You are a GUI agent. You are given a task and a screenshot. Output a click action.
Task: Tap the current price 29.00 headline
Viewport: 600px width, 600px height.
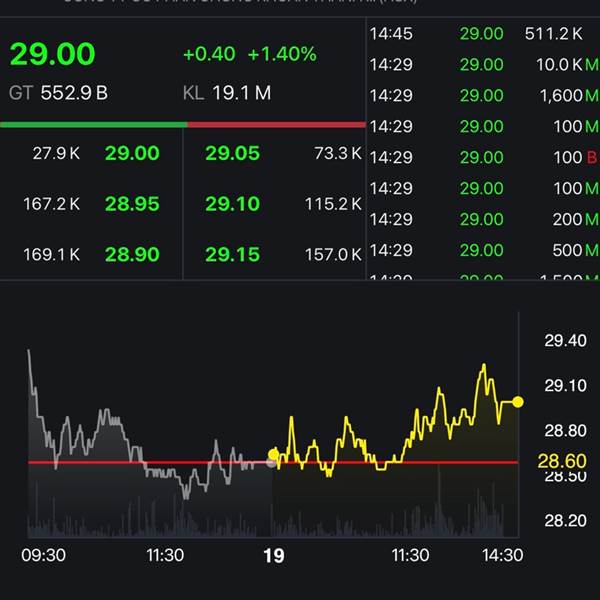52,54
